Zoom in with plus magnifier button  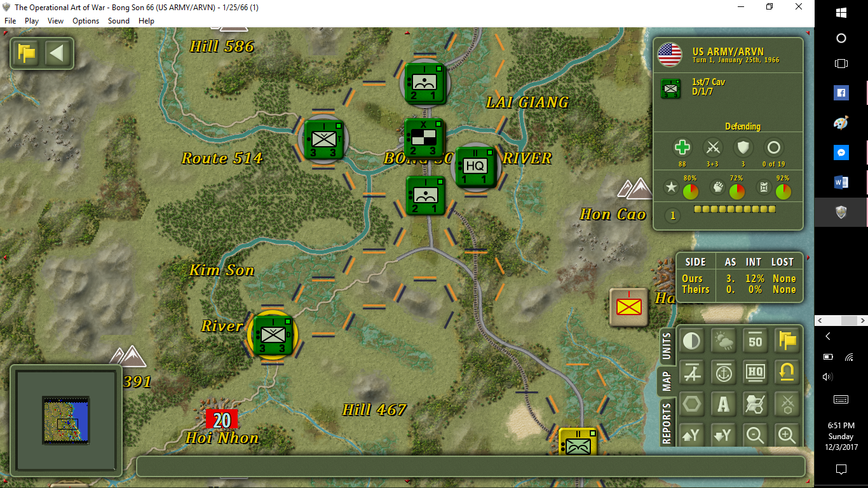[787, 435]
